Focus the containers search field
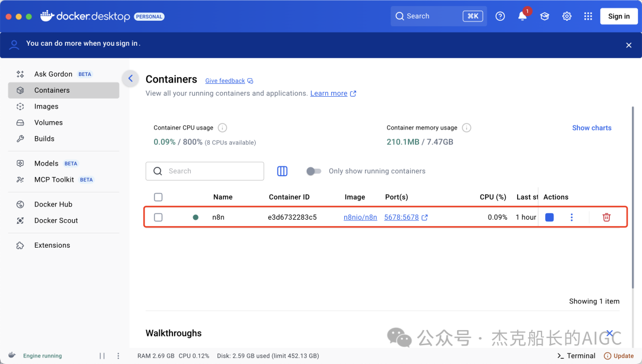The image size is (642, 364). pos(204,171)
